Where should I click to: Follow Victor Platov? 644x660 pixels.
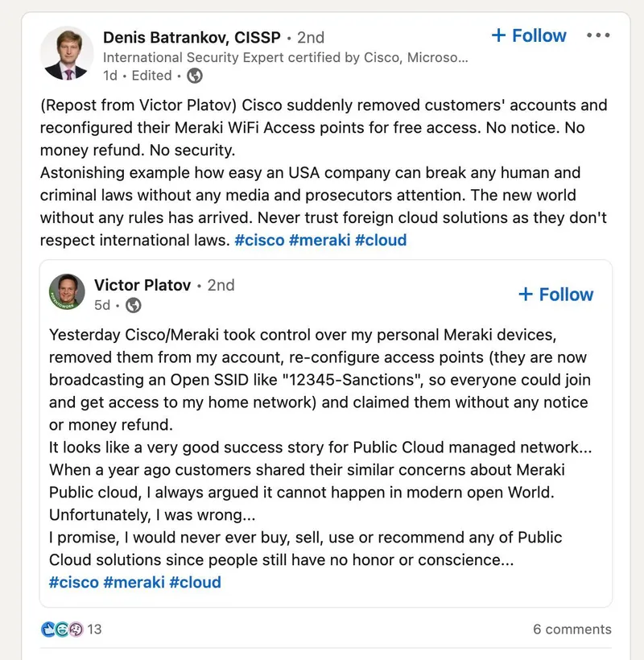click(x=555, y=295)
